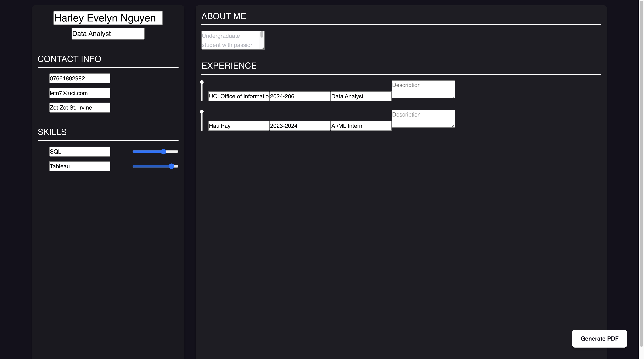Click the 2024-206 date field
Image resolution: width=644 pixels, height=359 pixels.
click(299, 96)
